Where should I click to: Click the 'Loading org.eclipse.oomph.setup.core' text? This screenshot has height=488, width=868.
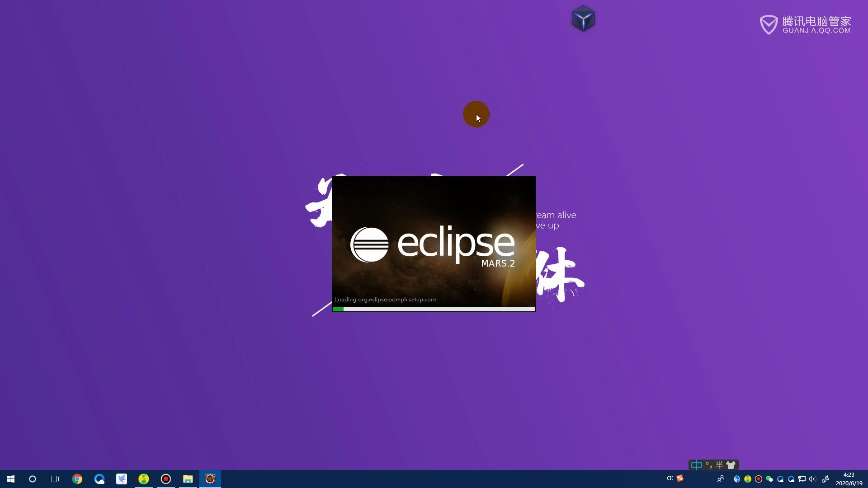click(386, 300)
